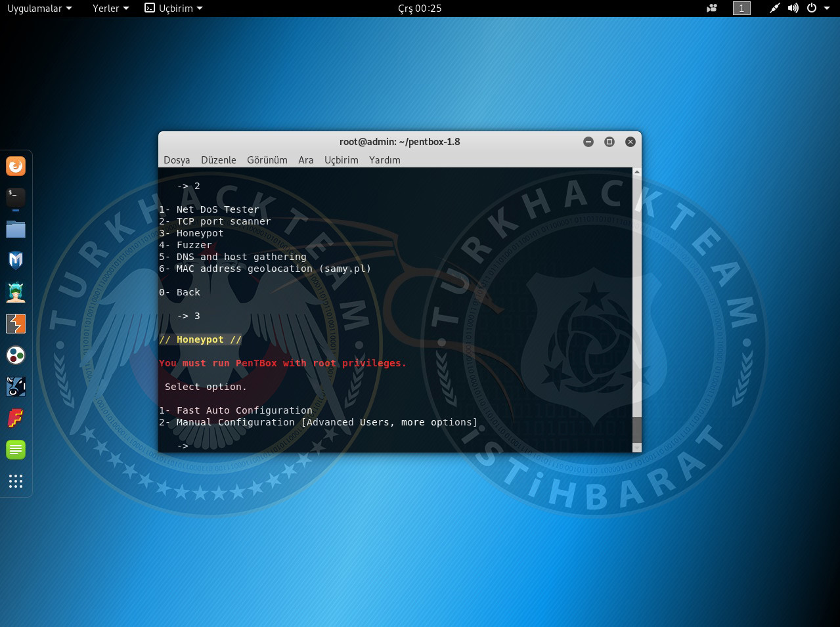Open the Terminal dock icon
Screen dimensions: 840x627
point(16,197)
